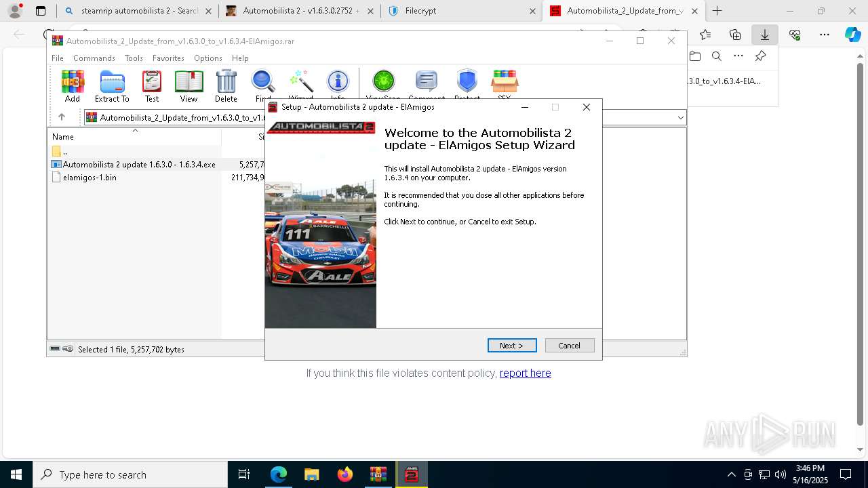Screen dimensions: 868x488
Task: Open the File menu in WinRAR
Action: click(x=58, y=58)
